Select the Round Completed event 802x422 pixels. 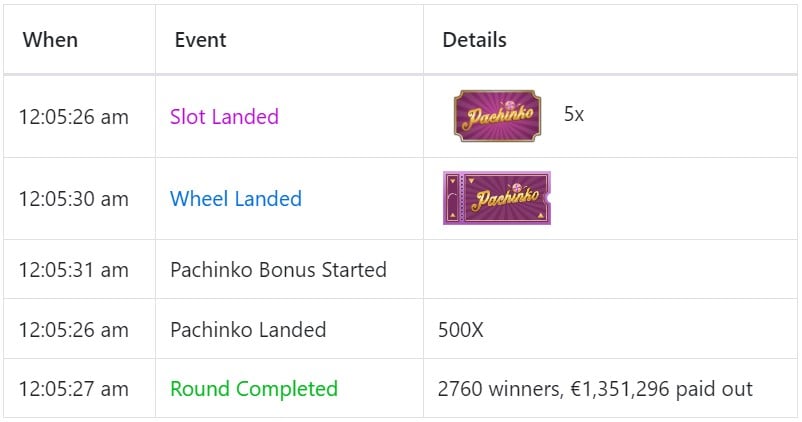tap(254, 389)
